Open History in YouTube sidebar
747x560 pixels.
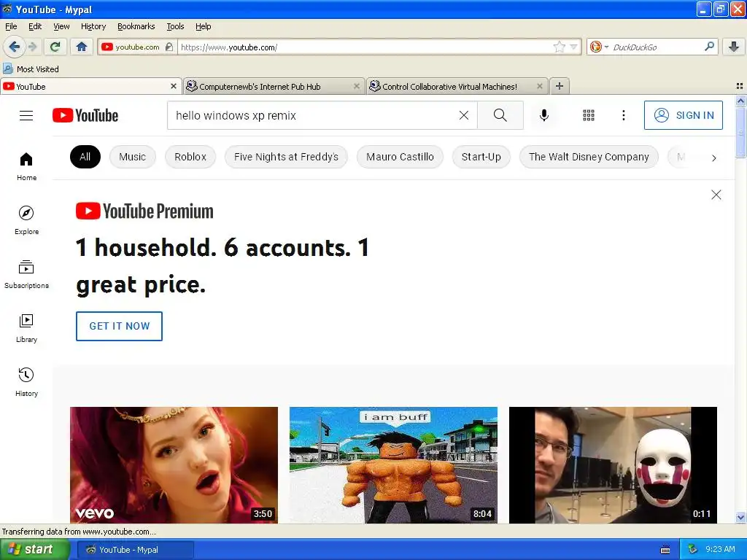(x=26, y=382)
